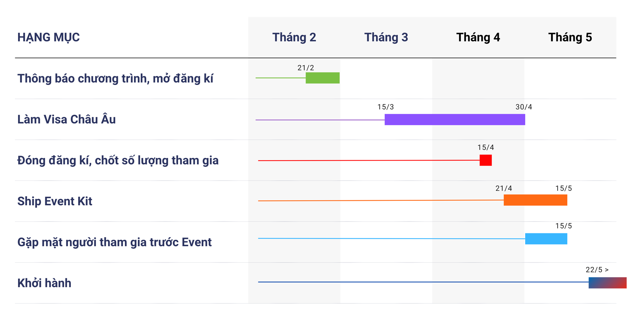Image resolution: width=644 pixels, height=335 pixels.
Task: Select 'Gặp mặt người tham gia trước Event'
Action: pos(114,242)
